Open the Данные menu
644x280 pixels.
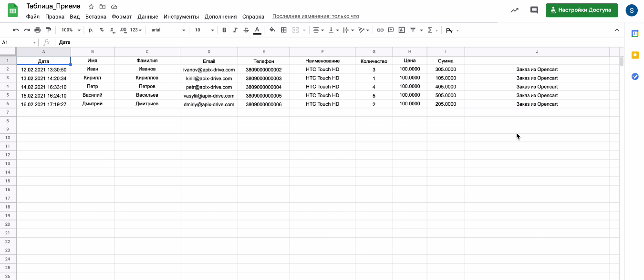(148, 17)
